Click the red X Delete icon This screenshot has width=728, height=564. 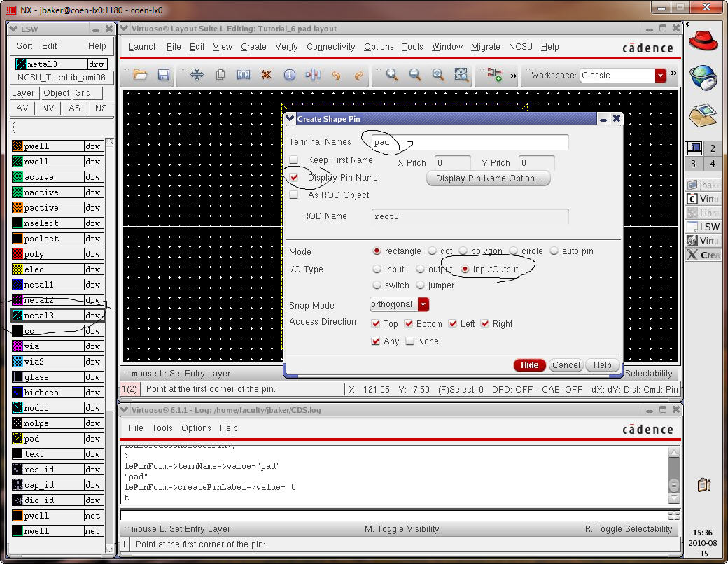point(266,75)
